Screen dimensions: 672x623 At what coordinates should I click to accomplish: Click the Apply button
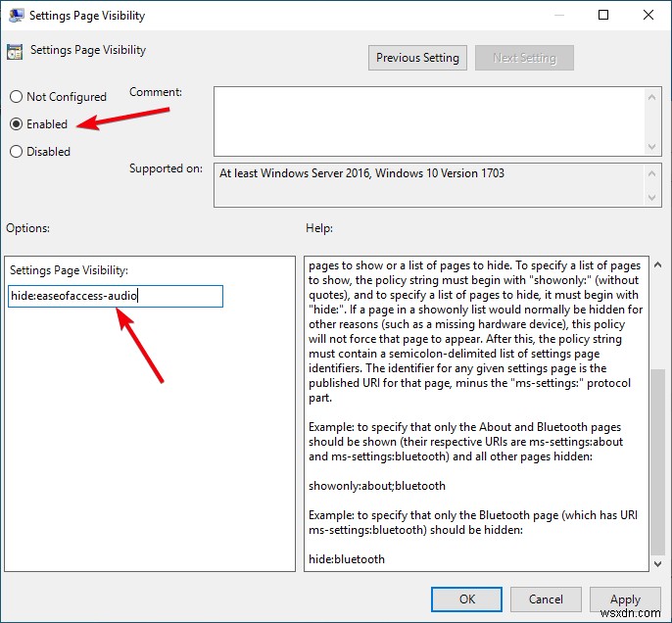[x=625, y=599]
